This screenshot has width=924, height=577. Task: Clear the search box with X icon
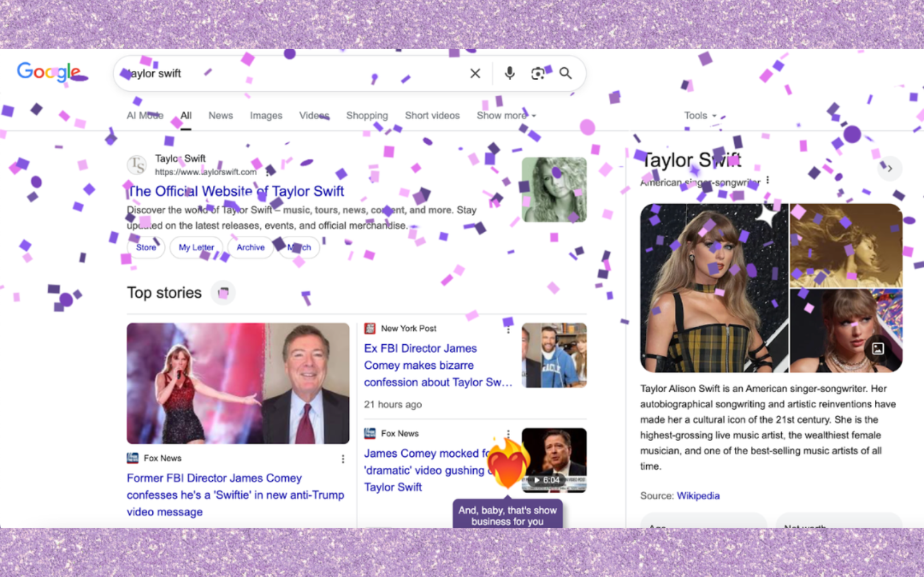tap(475, 73)
